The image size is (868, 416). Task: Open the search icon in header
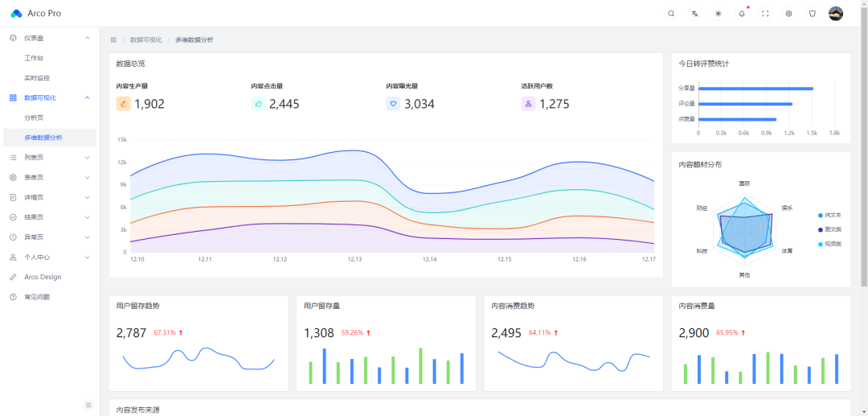coord(671,14)
